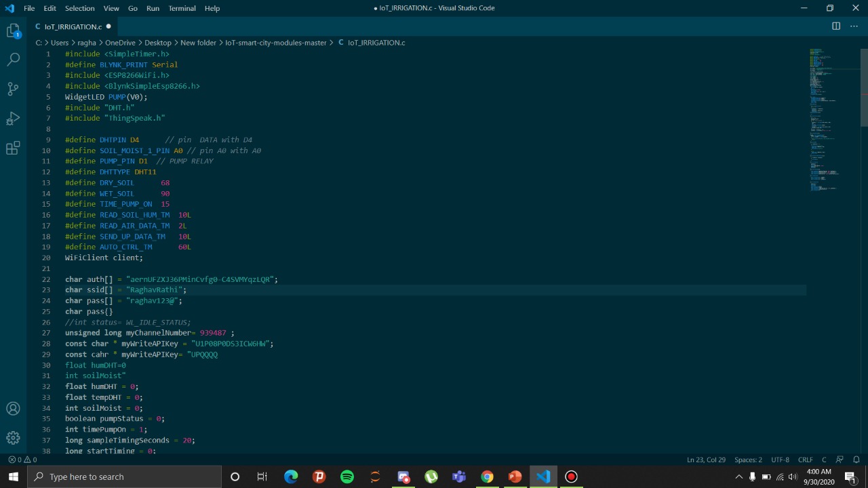
Task: Open the Manage gear icon
Action: click(13, 438)
